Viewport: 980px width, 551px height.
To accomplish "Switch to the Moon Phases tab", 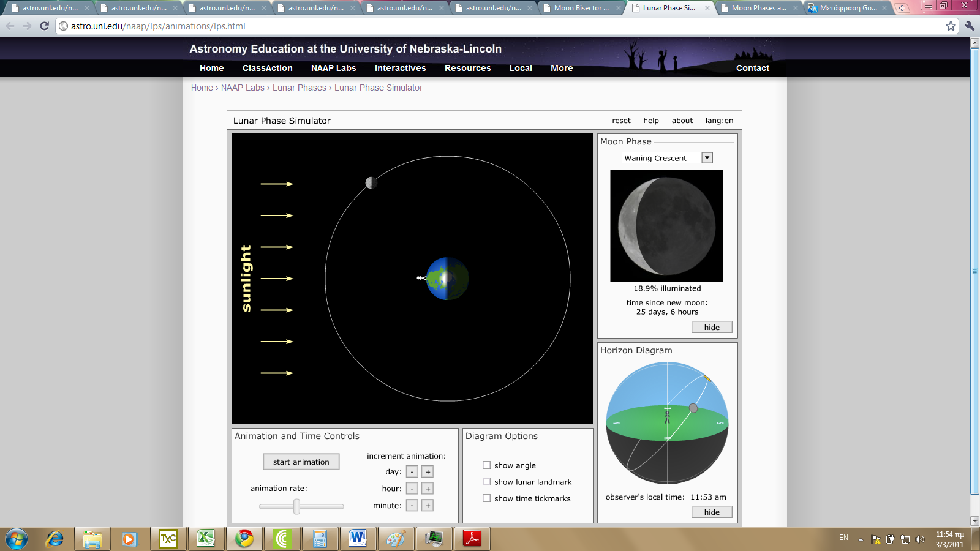I will pyautogui.click(x=758, y=8).
